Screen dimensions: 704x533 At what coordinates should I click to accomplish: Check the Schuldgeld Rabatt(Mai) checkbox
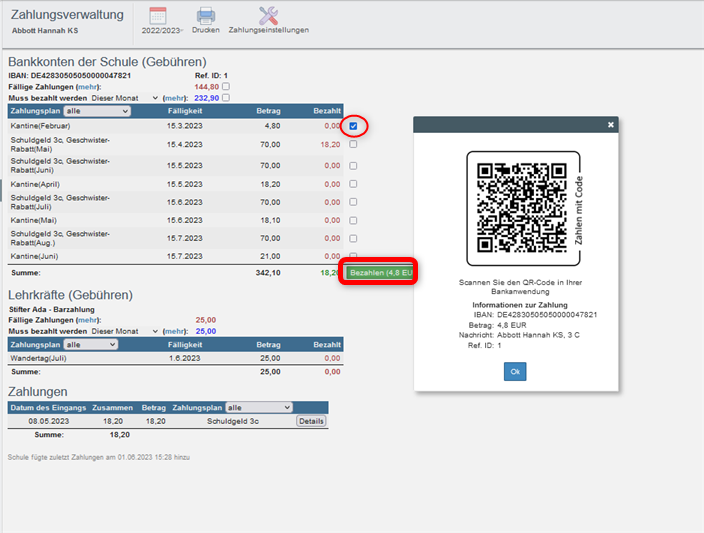click(353, 144)
